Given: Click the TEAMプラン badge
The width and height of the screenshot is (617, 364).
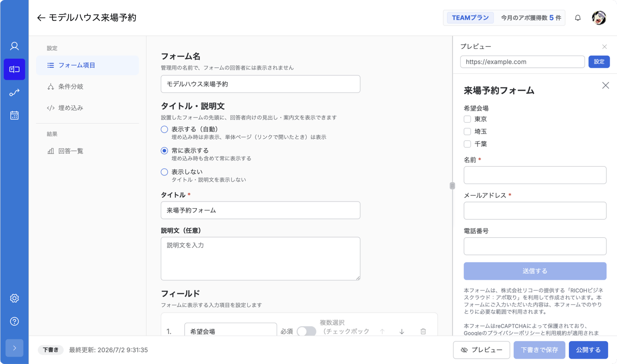Looking at the screenshot, I should [x=470, y=18].
